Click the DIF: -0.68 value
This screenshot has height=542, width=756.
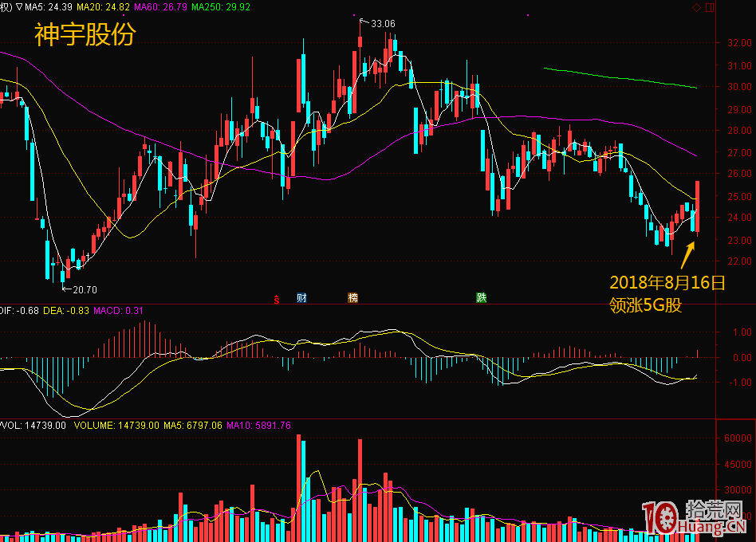[19, 311]
